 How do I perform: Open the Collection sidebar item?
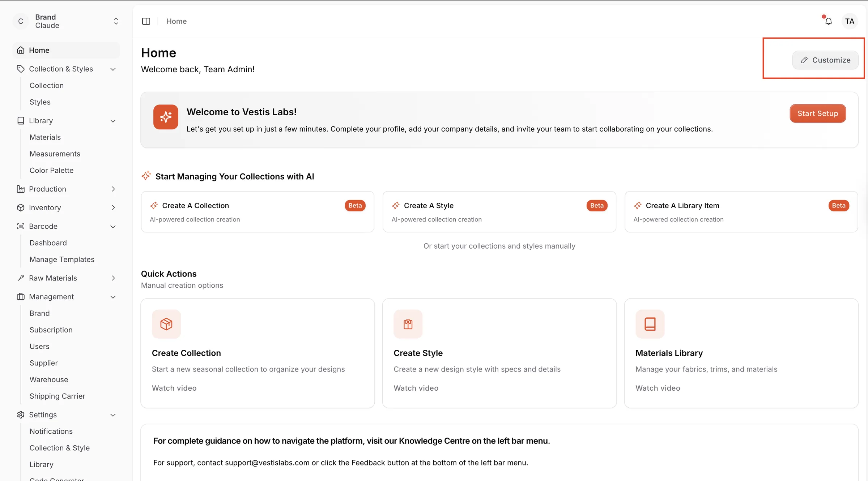[x=47, y=85]
